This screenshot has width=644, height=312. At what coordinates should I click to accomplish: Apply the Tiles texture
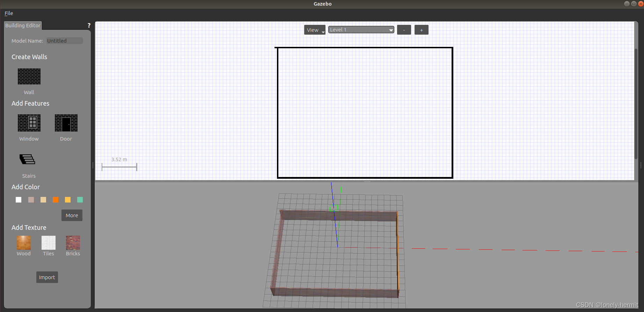49,243
